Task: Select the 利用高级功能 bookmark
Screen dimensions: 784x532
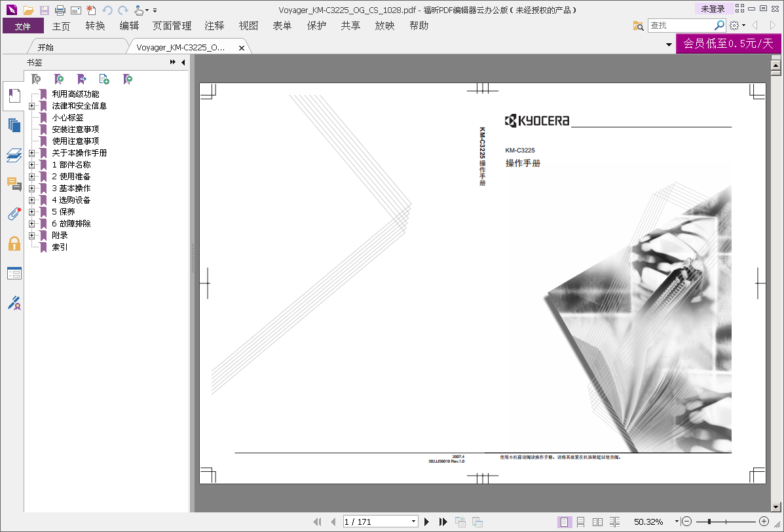Action: pos(75,94)
